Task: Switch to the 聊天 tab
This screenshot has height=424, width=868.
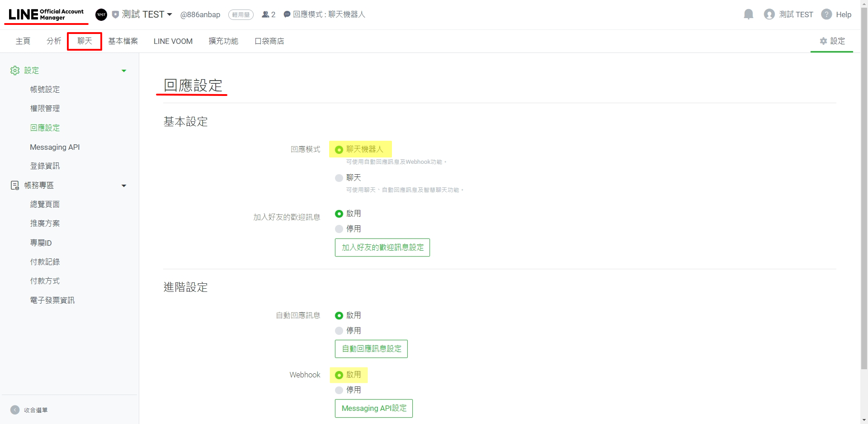Action: coord(85,41)
